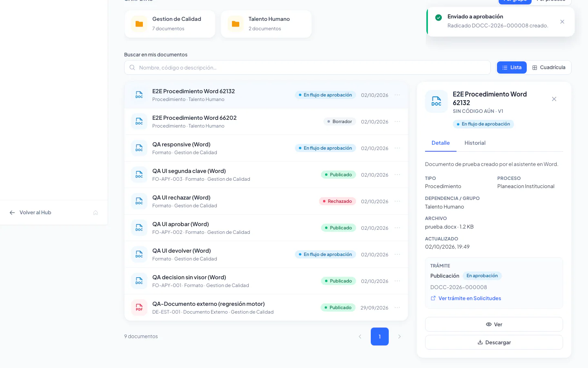
Task: Go to next page arrow
Action: click(399, 337)
